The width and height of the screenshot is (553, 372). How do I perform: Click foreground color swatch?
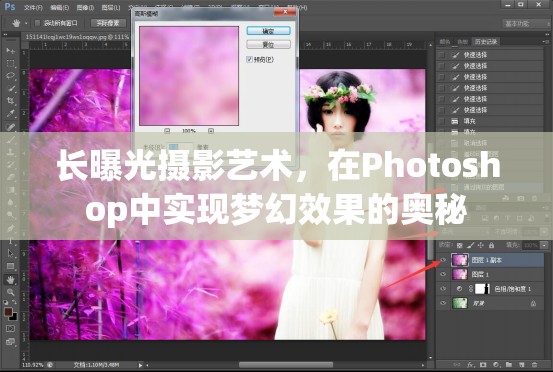pos(8,312)
